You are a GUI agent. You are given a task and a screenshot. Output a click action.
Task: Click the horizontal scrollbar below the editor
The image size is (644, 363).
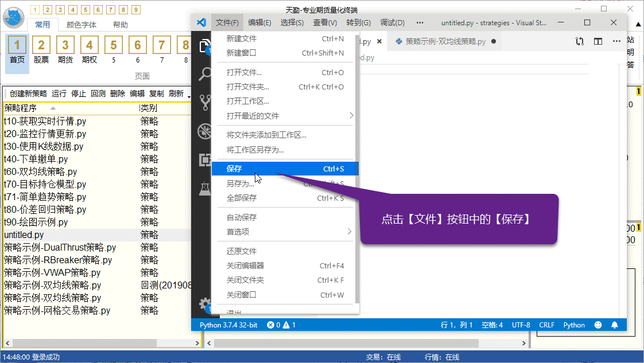(367, 342)
